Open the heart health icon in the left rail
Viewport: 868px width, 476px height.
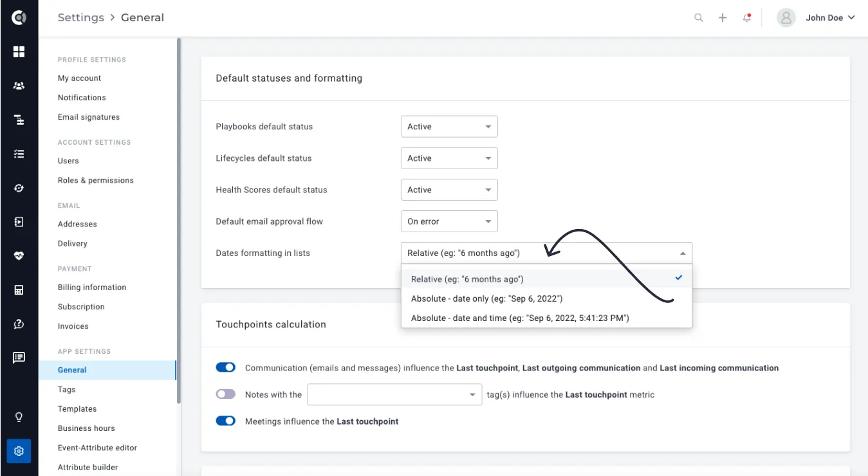pyautogui.click(x=19, y=256)
